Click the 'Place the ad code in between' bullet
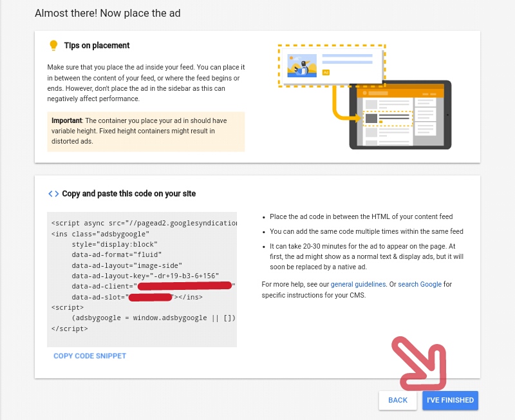The width and height of the screenshot is (515, 420). pyautogui.click(x=361, y=216)
